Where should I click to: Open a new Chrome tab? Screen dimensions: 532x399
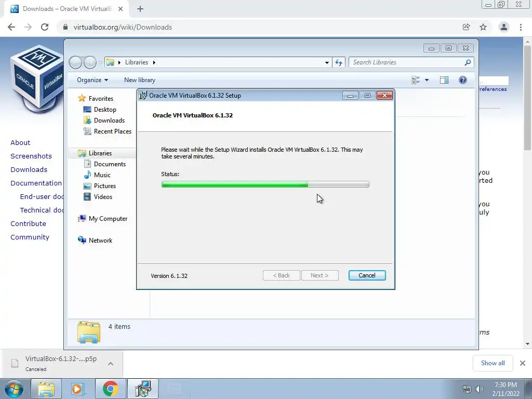(140, 9)
